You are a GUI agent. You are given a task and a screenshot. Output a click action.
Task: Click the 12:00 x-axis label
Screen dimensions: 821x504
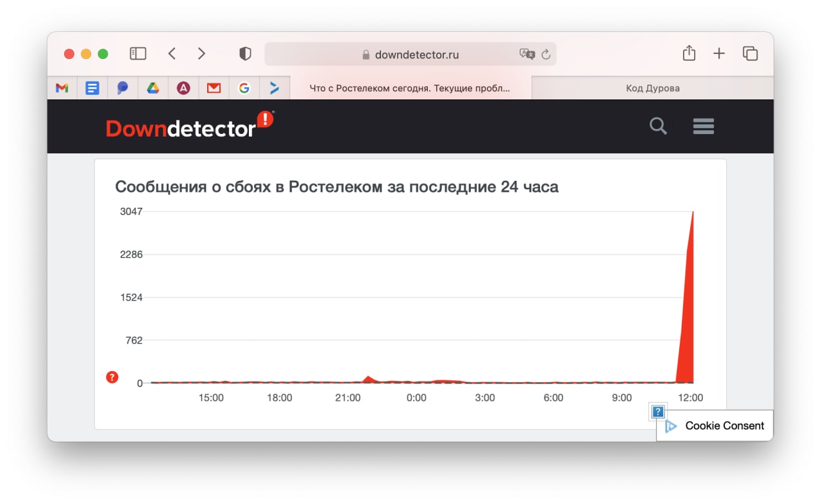[x=690, y=398]
